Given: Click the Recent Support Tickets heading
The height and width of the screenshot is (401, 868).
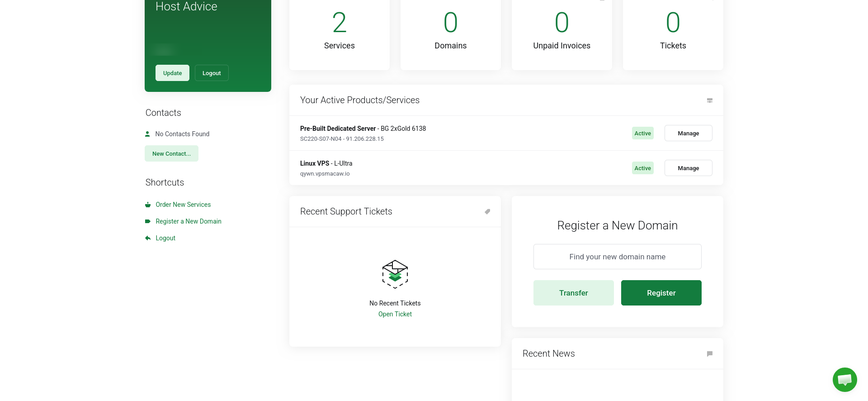Looking at the screenshot, I should point(346,211).
